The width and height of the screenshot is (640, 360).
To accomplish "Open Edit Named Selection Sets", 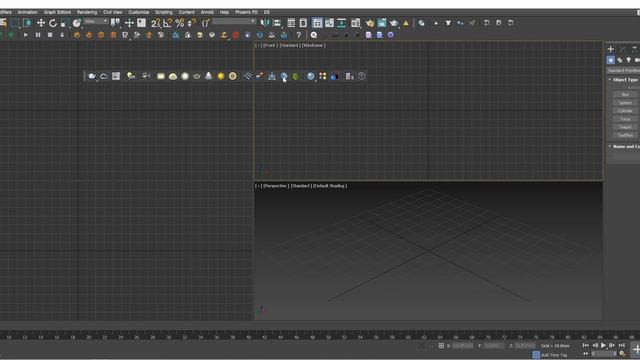I will click(x=206, y=23).
